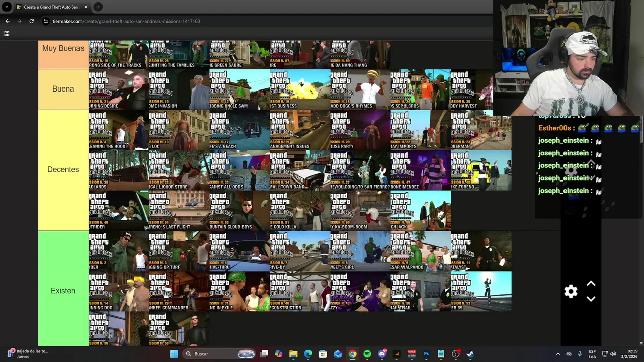Select the OG Loc mission thumbnail
The image size is (644, 362).
[x=179, y=130]
